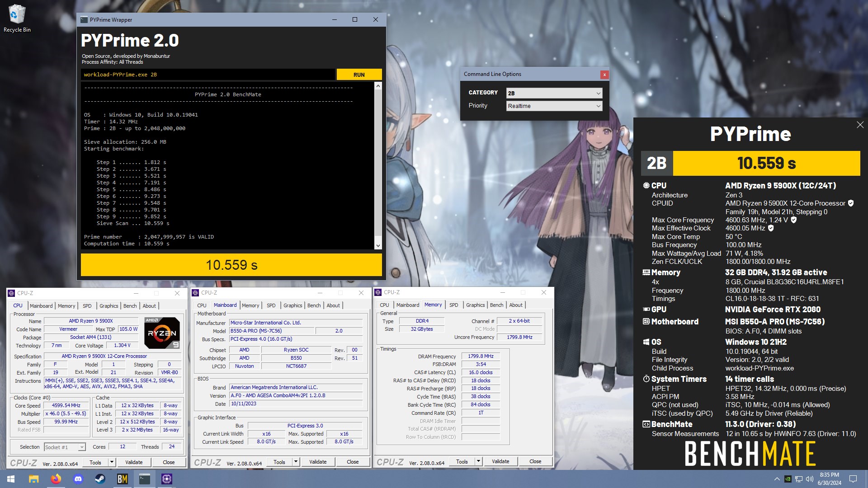Click Validate in the CPU tab window
This screenshot has width=868, height=488.
tap(134, 462)
